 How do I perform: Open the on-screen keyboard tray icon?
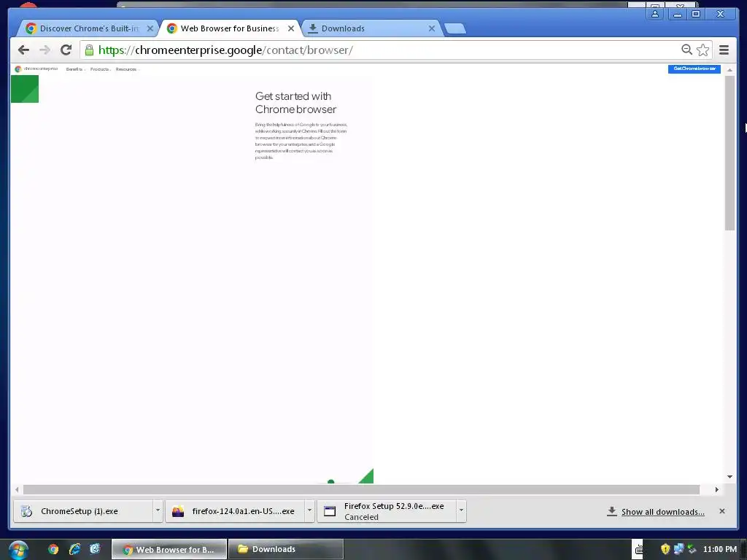pyautogui.click(x=638, y=550)
